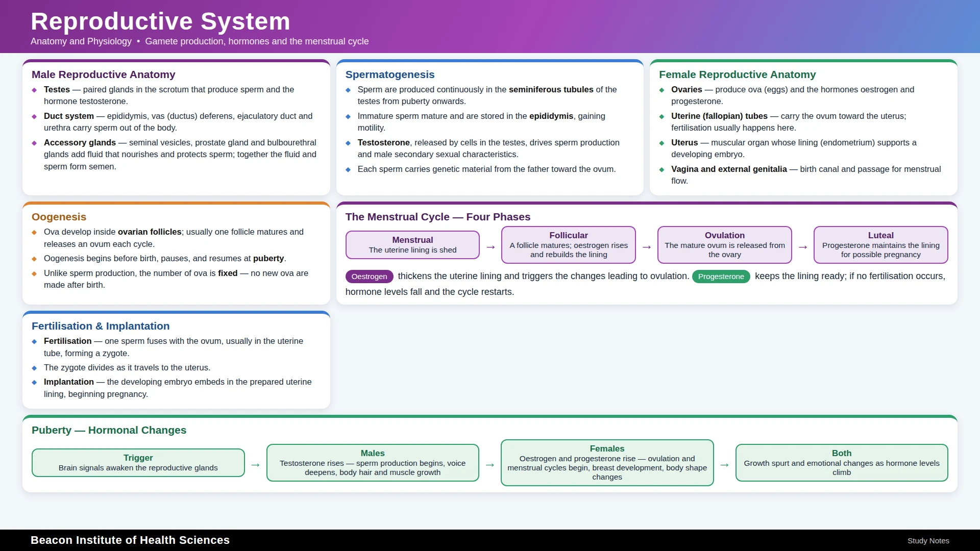Click the Menstrual Cycle Four Phases heading
The width and height of the screenshot is (980, 551).
coord(437,217)
